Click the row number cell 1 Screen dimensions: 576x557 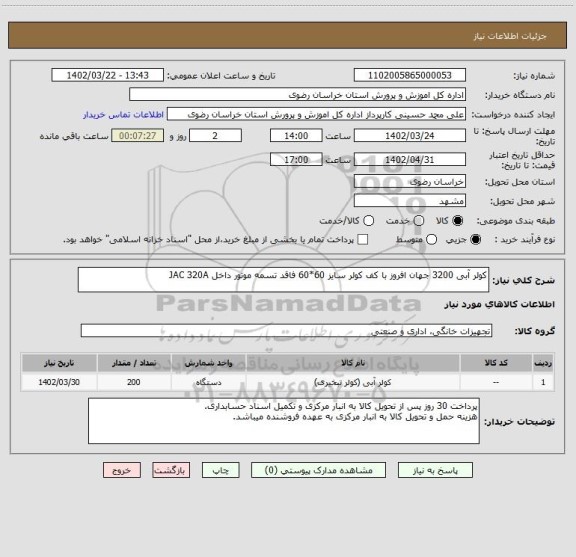coord(543,382)
